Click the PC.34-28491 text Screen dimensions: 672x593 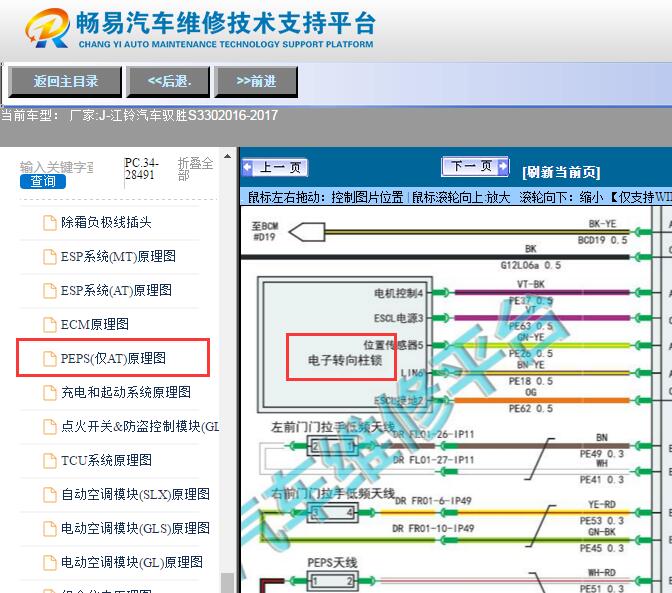click(141, 169)
